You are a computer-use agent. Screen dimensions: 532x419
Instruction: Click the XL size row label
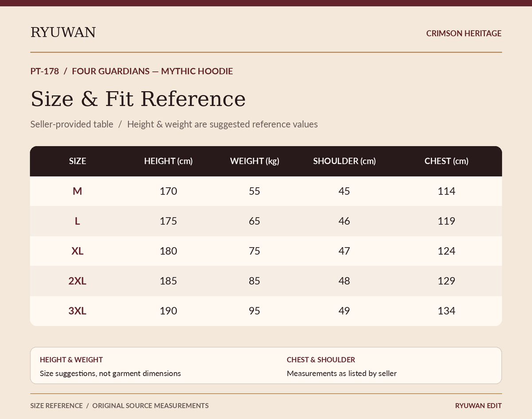tap(78, 251)
